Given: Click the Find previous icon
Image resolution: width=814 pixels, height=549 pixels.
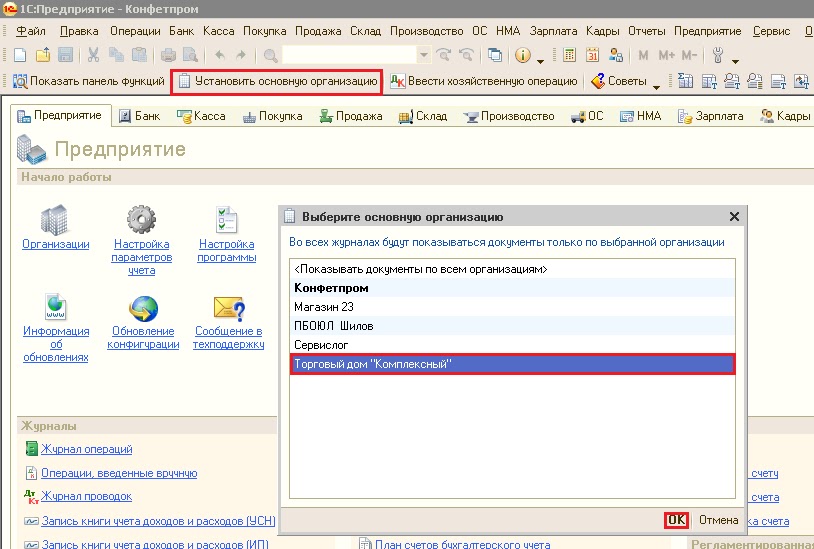Looking at the screenshot, I should tap(467, 54).
